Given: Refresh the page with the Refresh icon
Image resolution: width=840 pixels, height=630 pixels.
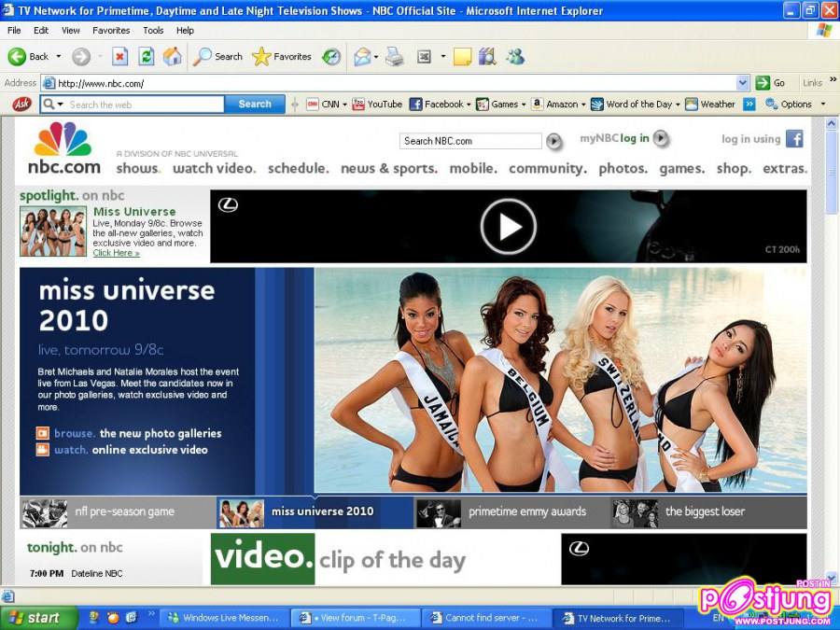Looking at the screenshot, I should point(147,57).
